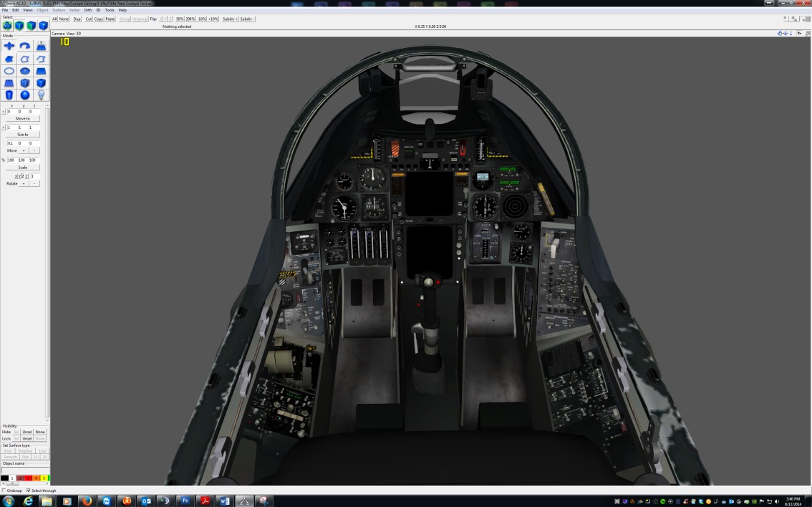The width and height of the screenshot is (812, 507).
Task: Open the Views menu
Action: 28,10
